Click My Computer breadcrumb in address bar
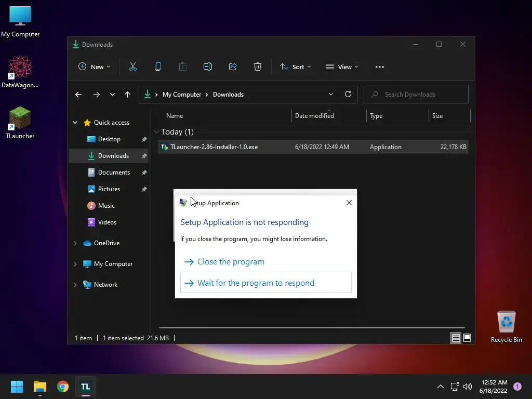Screen dimensions: 532x399 182,95
